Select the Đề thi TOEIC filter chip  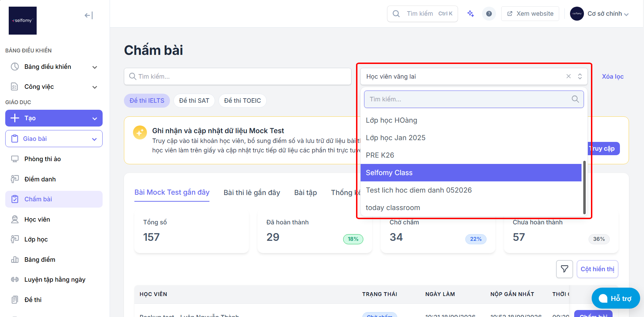[x=242, y=101]
